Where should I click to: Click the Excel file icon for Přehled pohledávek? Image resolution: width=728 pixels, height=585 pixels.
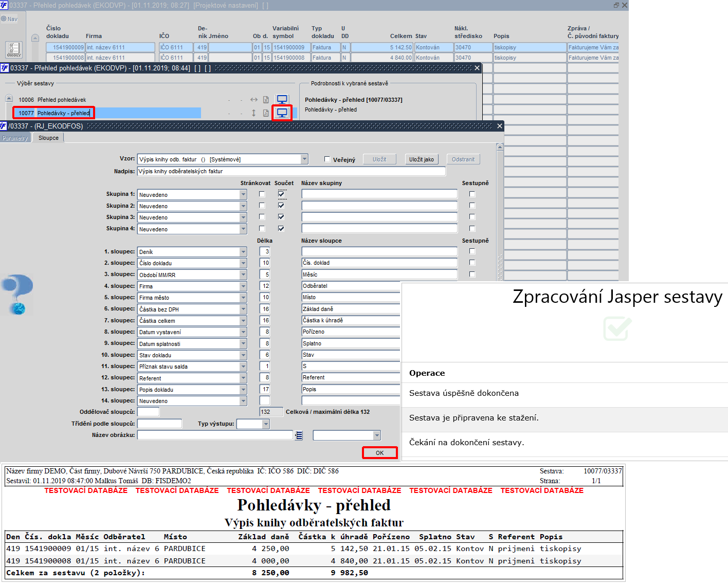tap(266, 100)
